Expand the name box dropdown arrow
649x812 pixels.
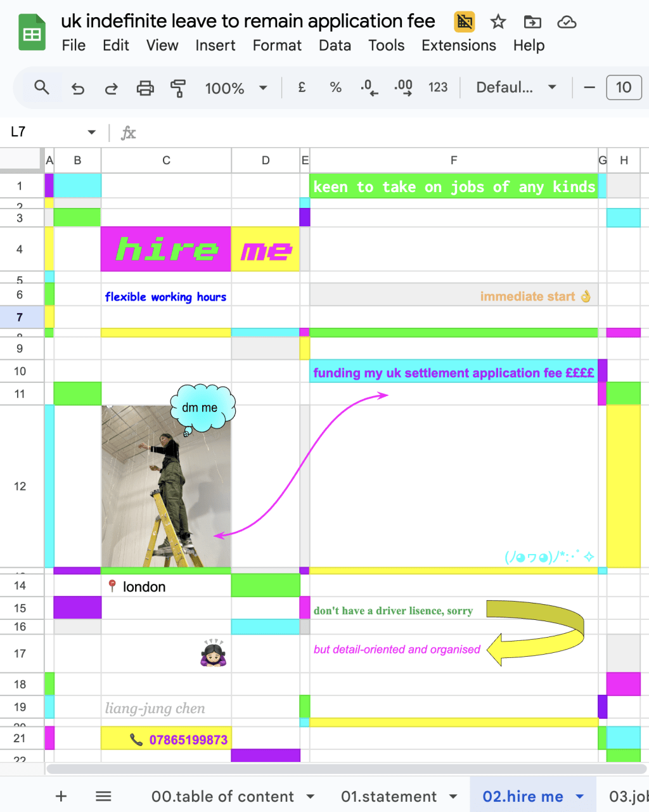[x=92, y=132]
